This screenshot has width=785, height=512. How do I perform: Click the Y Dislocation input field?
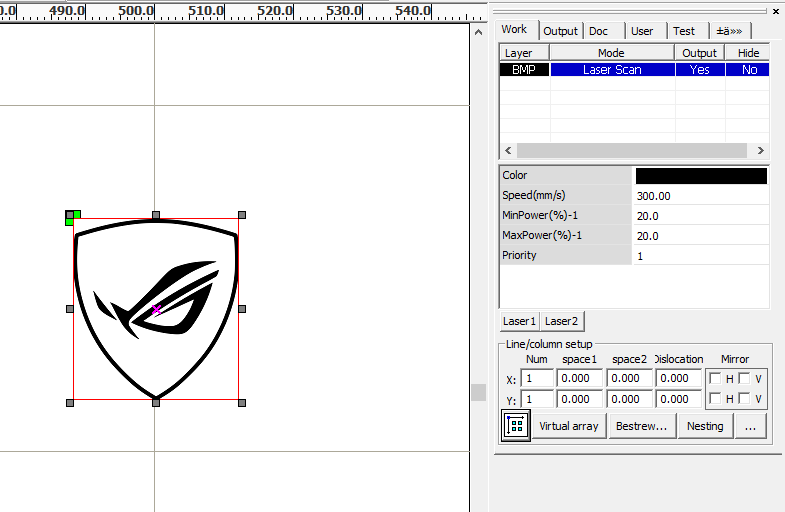(679, 399)
